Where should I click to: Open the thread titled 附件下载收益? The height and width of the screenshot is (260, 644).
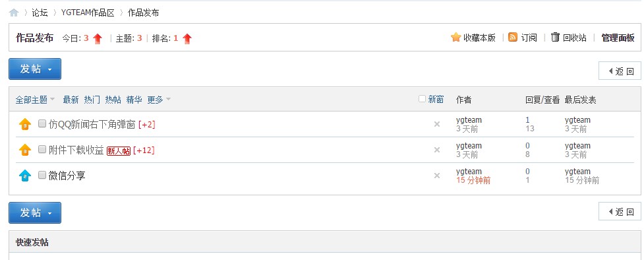click(76, 150)
